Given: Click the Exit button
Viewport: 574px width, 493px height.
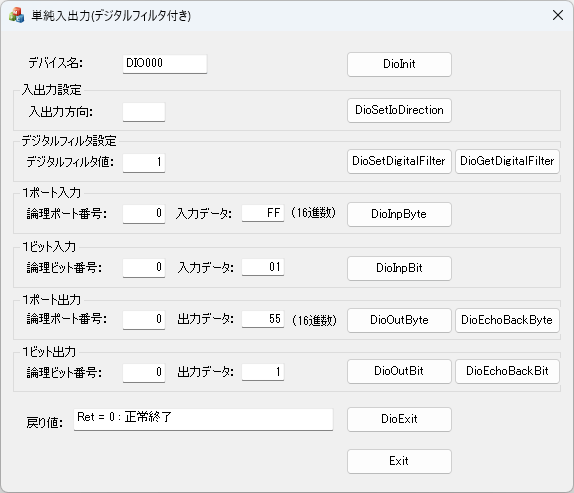Looking at the screenshot, I should [399, 461].
